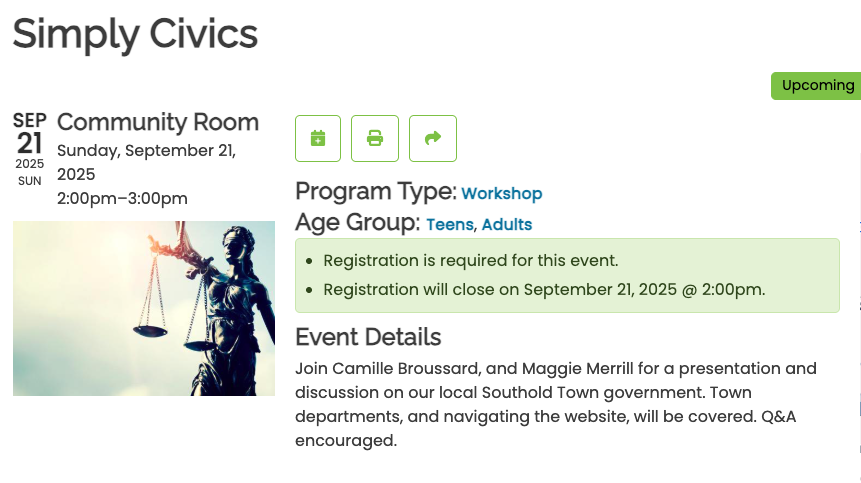The width and height of the screenshot is (861, 483).
Task: Click the Community Room location heading
Action: 158,122
